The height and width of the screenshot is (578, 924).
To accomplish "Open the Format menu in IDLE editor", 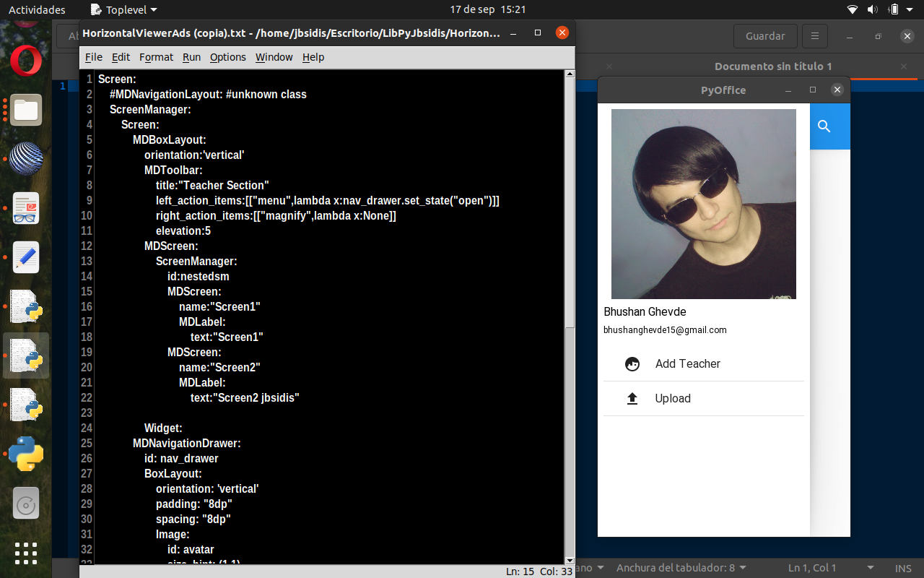I will [x=157, y=57].
